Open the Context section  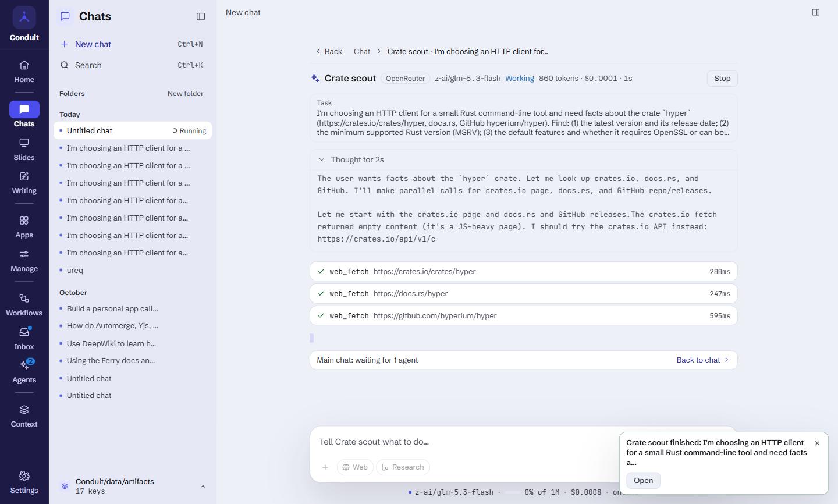click(x=24, y=416)
